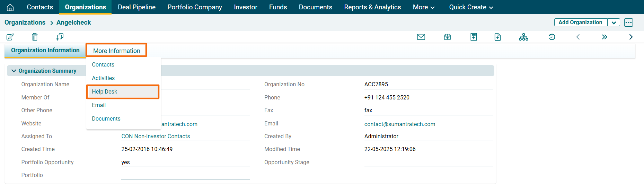
Task: Click the home icon in the navigation bar
Action: [x=10, y=7]
